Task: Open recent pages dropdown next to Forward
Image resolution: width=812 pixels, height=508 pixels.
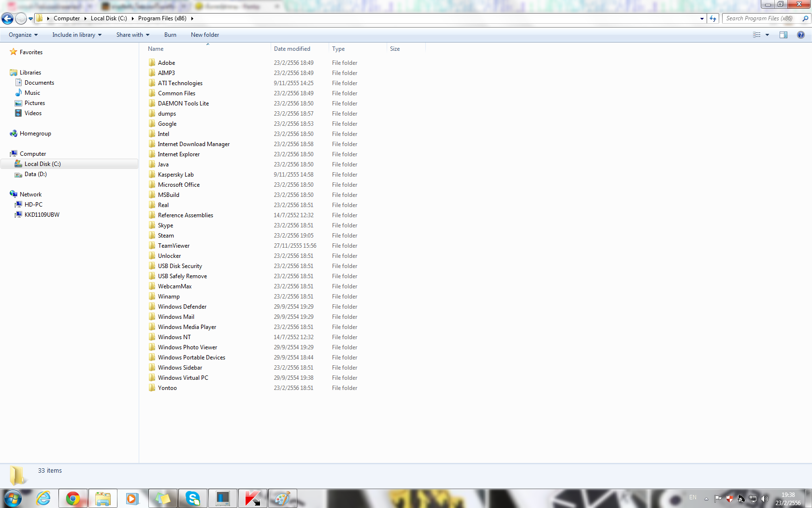Action: pos(30,19)
